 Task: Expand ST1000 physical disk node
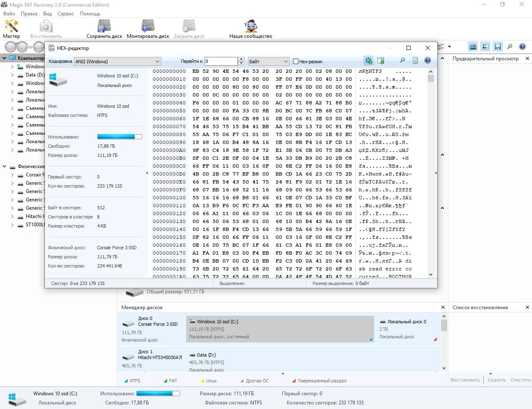12,225
